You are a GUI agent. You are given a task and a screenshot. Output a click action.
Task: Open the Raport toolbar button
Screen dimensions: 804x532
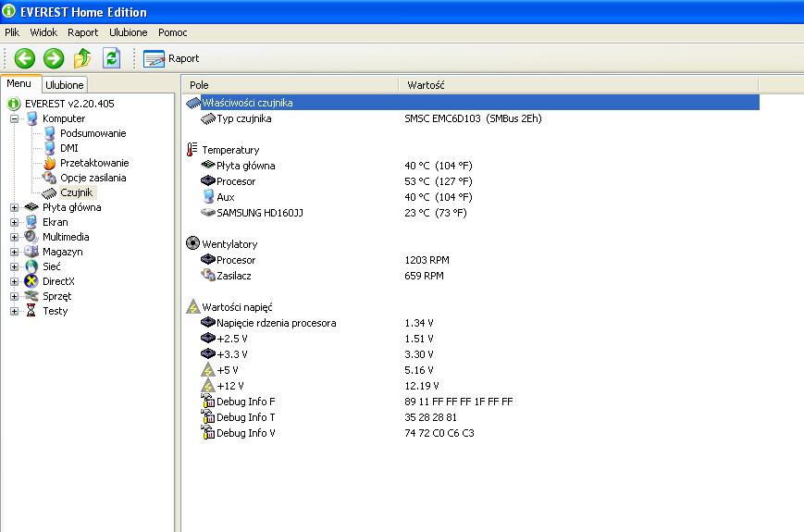pos(171,58)
